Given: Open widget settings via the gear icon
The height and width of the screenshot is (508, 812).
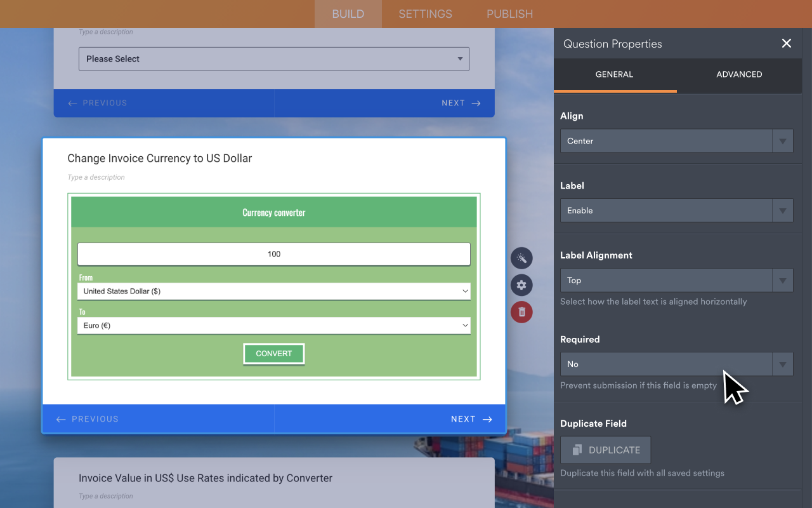Looking at the screenshot, I should 521,285.
